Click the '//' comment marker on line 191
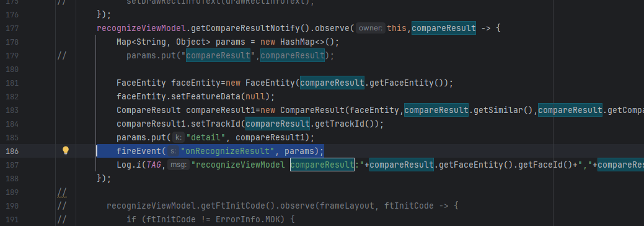Viewport: 644px width, 226px height. point(62,219)
